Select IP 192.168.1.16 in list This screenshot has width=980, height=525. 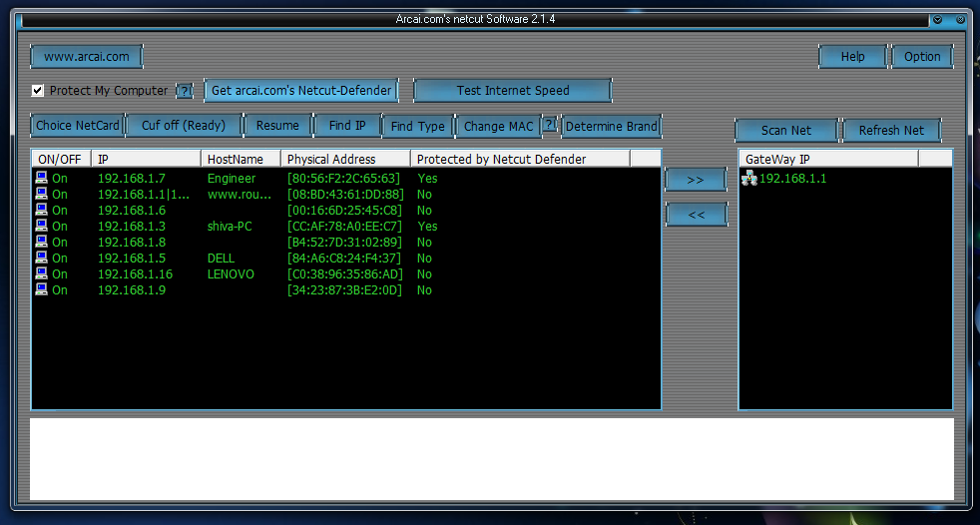(x=135, y=273)
